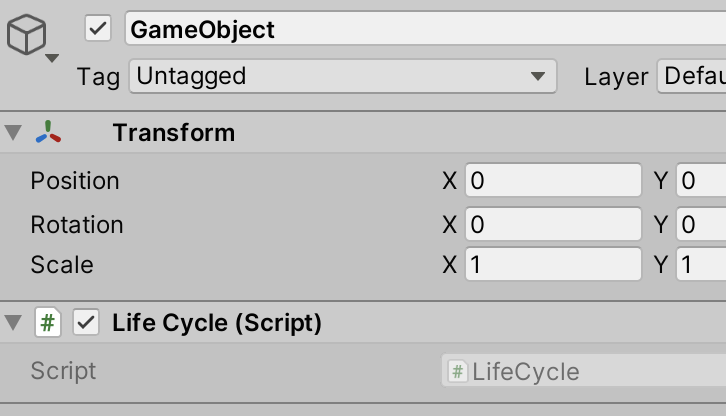Click the Transform component header title
The image size is (726, 416).
pyautogui.click(x=174, y=133)
